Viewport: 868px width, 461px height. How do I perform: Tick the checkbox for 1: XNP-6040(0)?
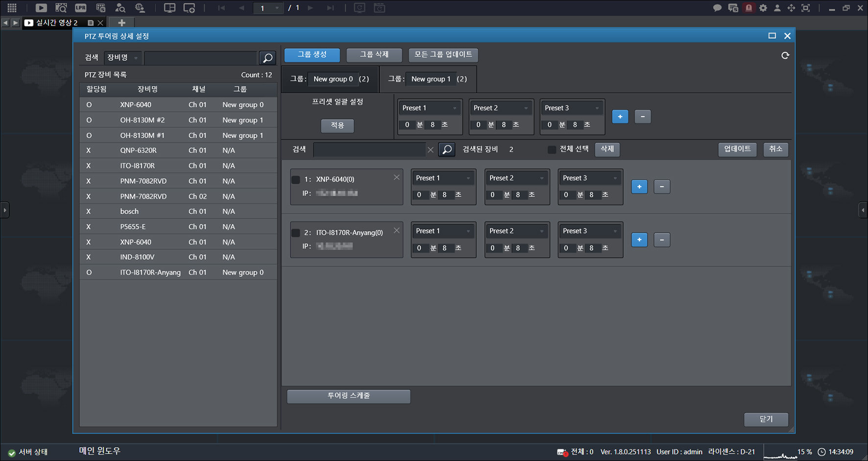[296, 180]
